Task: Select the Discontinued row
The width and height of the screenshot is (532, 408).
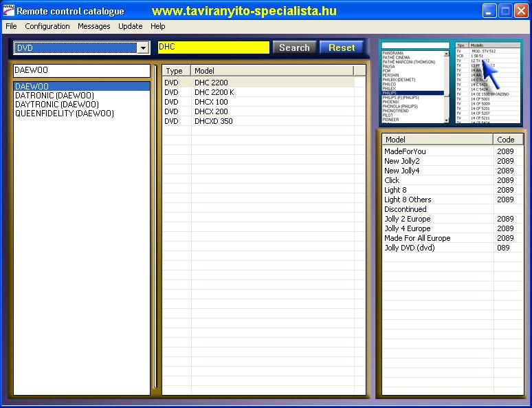Action: tap(452, 209)
